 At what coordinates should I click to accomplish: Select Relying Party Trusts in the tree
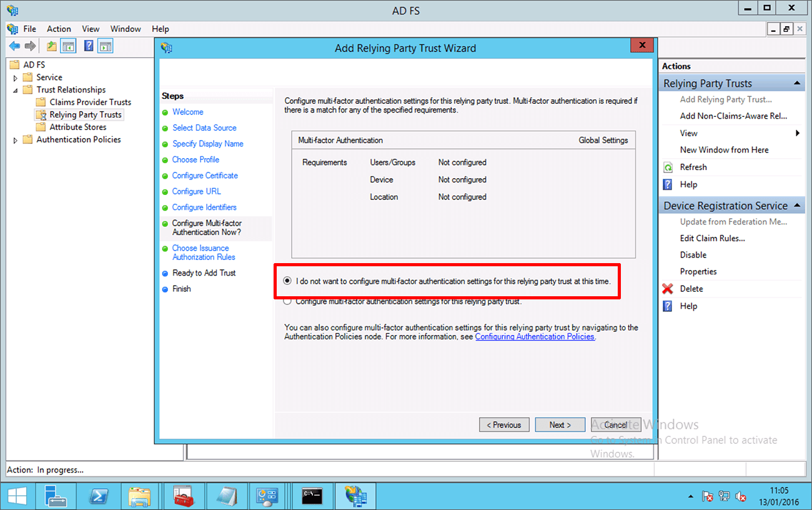(86, 115)
